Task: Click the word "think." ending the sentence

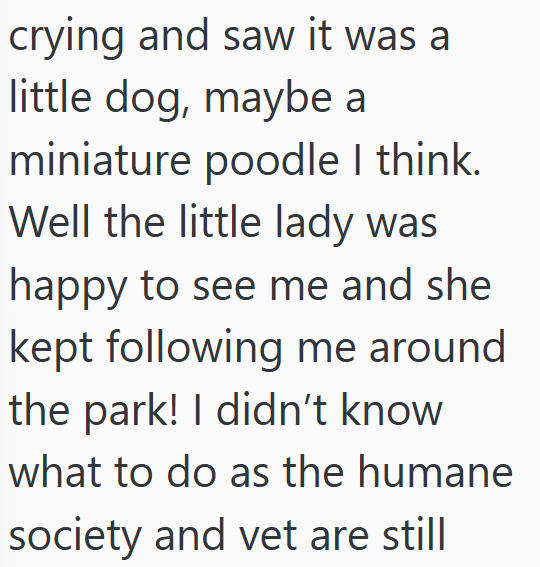Action: (429, 158)
